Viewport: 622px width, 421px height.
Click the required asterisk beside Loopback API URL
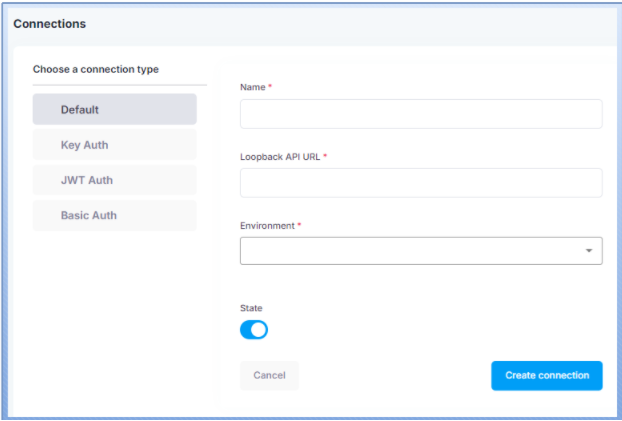click(325, 156)
